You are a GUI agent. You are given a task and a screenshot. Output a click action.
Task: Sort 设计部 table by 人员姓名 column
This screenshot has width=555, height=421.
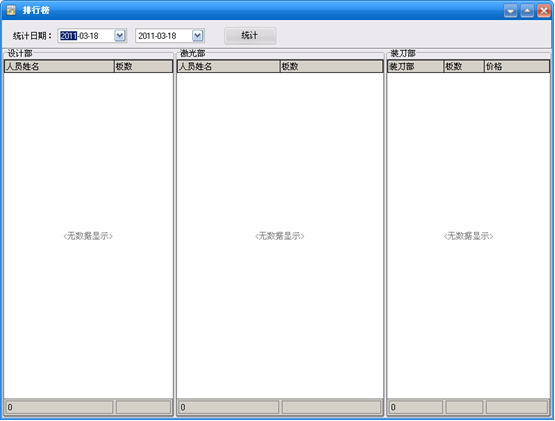59,66
